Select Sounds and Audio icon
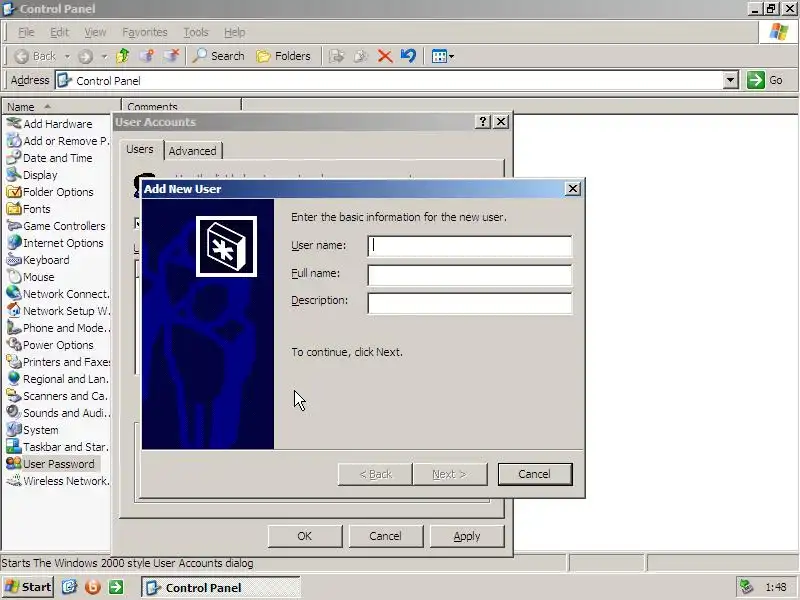The image size is (800, 600). (14, 413)
